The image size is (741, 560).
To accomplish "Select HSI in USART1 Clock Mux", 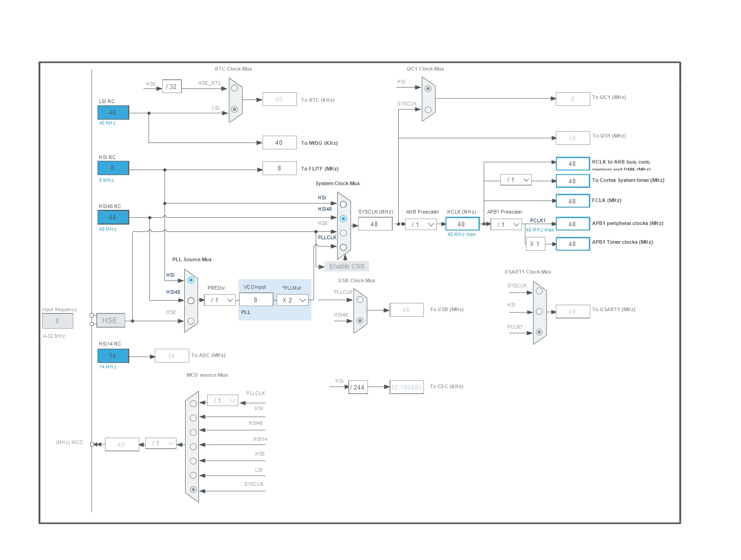I will (539, 312).
